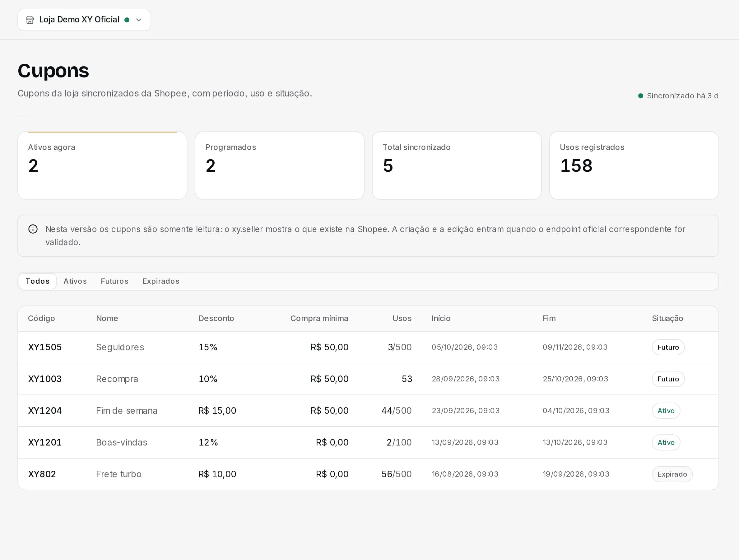Screen dimensions: 739x560
Task: Click the Início column header
Action: tap(441, 319)
